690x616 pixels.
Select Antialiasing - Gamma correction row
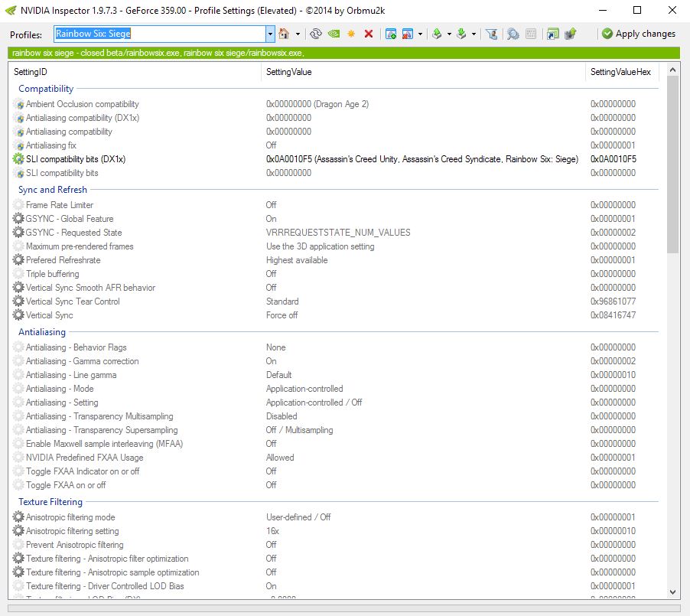tap(335, 361)
